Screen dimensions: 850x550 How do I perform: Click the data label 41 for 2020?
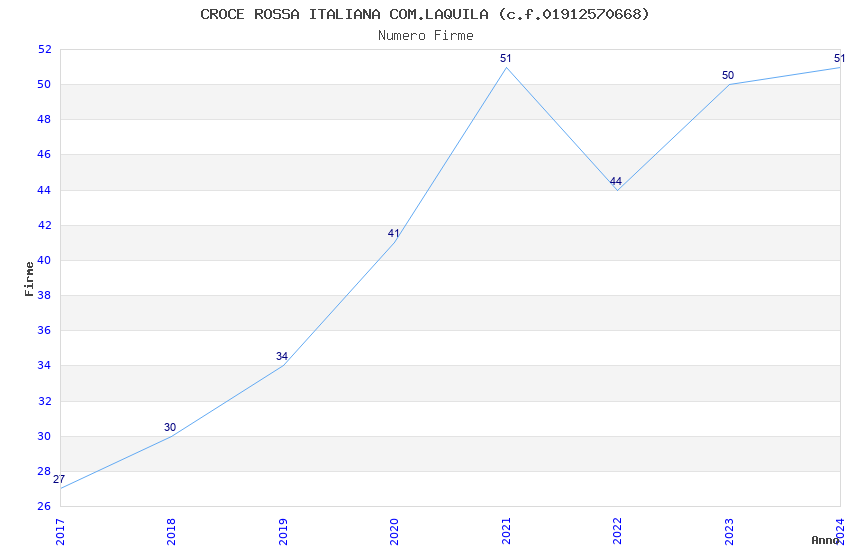(x=394, y=234)
